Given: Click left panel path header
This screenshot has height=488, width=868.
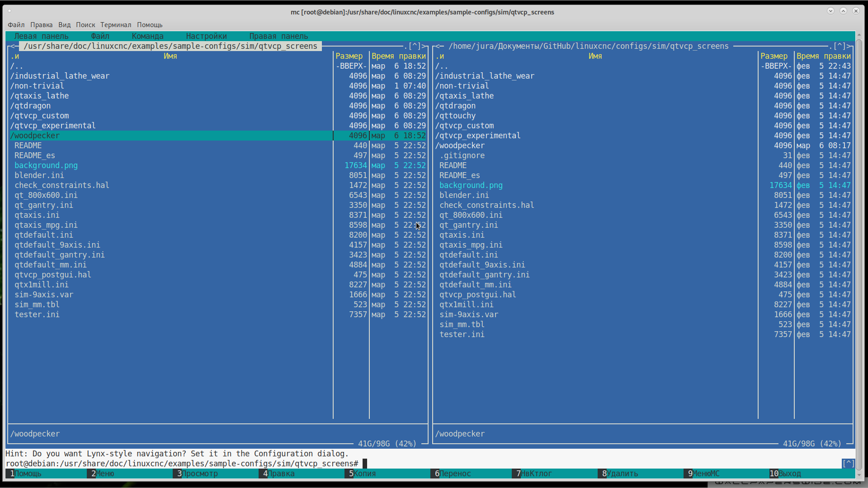Looking at the screenshot, I should pos(170,46).
